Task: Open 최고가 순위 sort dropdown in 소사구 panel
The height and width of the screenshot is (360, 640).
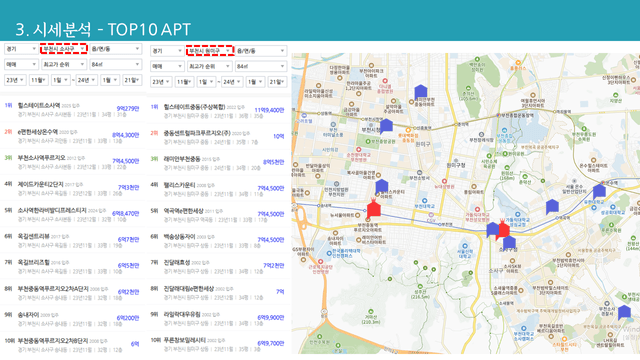Action: point(64,64)
